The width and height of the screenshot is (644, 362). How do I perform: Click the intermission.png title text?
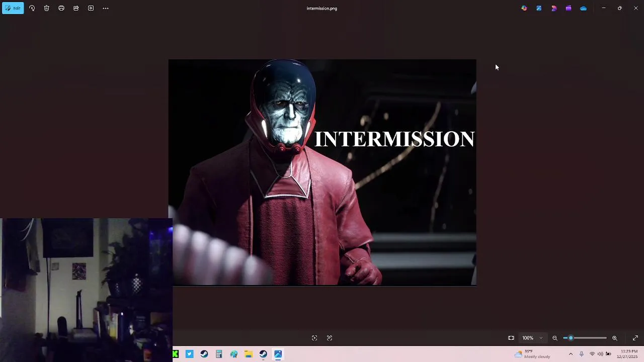322,8
